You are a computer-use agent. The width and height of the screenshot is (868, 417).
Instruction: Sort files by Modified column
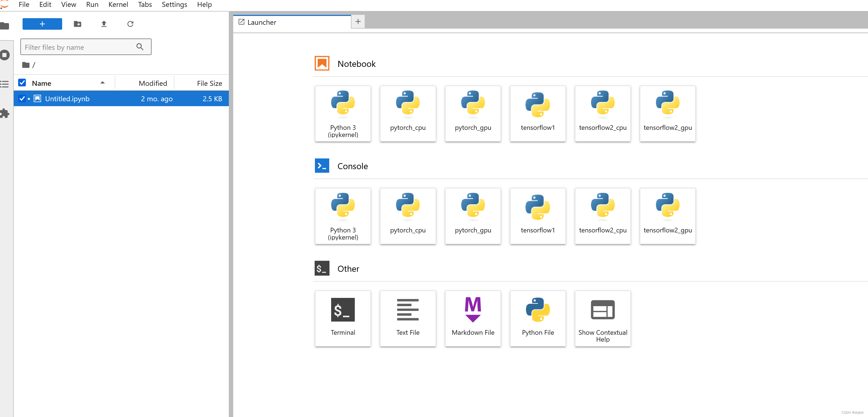point(145,83)
